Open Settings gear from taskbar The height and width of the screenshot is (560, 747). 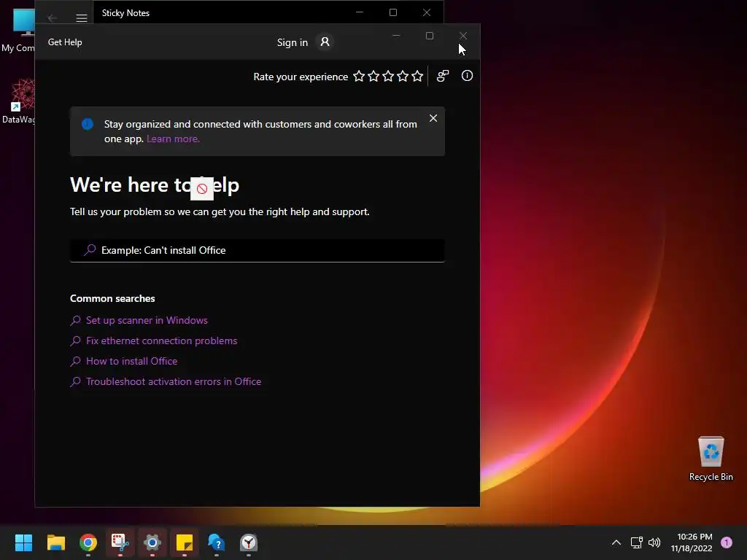[152, 542]
